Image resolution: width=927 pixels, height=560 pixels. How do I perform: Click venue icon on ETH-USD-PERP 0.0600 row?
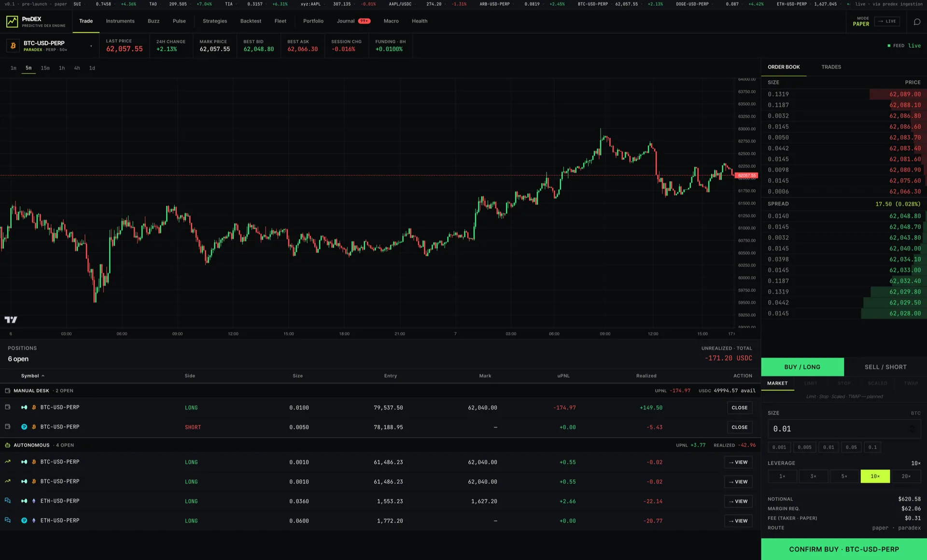pyautogui.click(x=24, y=520)
